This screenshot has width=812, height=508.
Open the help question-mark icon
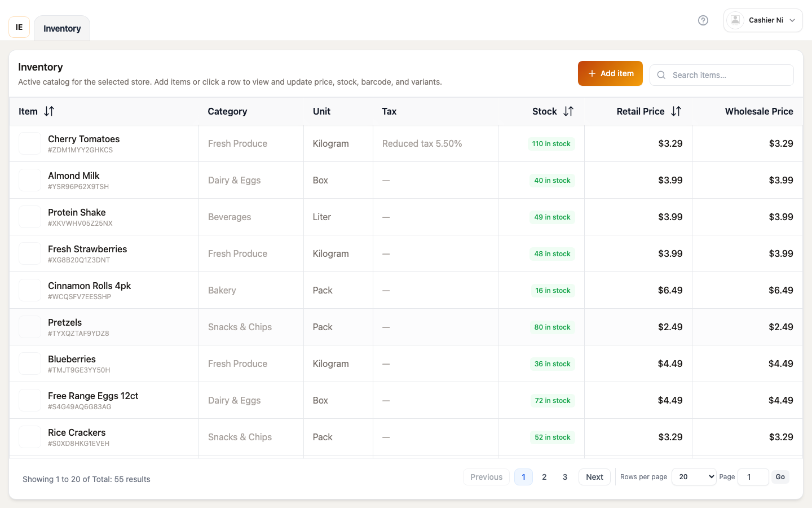pyautogui.click(x=703, y=20)
